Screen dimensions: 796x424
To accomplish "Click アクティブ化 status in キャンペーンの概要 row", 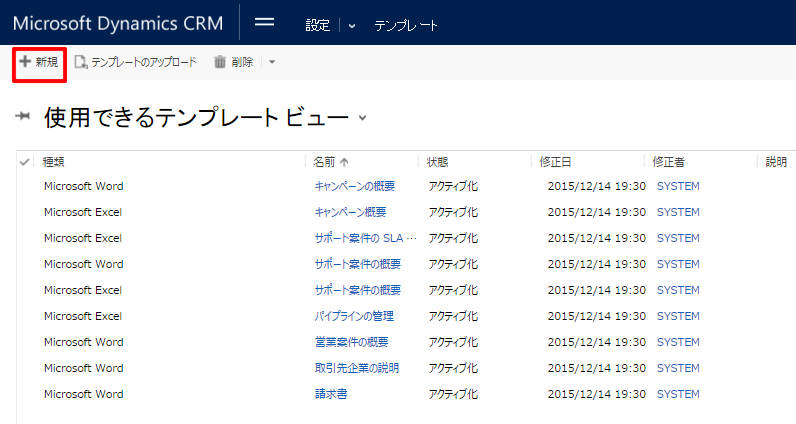I will 453,186.
